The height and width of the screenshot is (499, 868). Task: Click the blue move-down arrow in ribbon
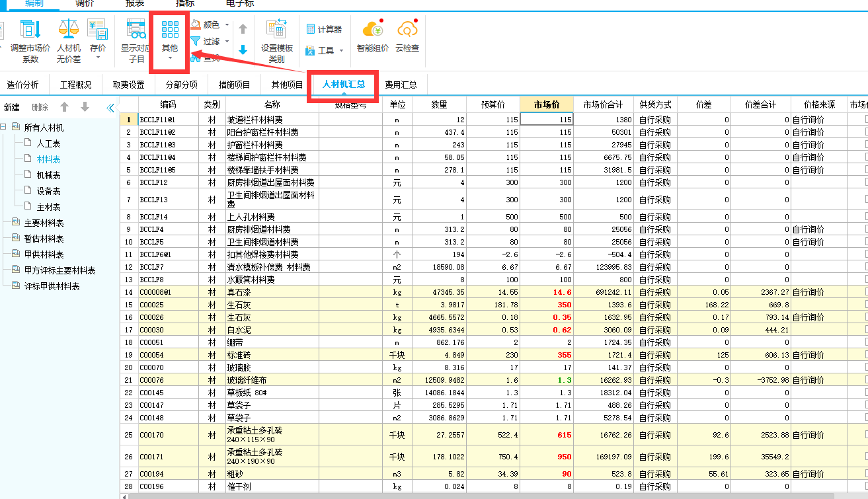click(243, 50)
